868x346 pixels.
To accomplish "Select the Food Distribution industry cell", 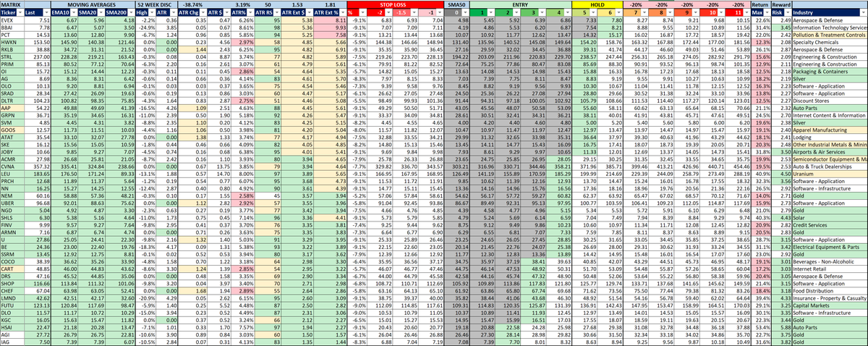I will point(830,290).
